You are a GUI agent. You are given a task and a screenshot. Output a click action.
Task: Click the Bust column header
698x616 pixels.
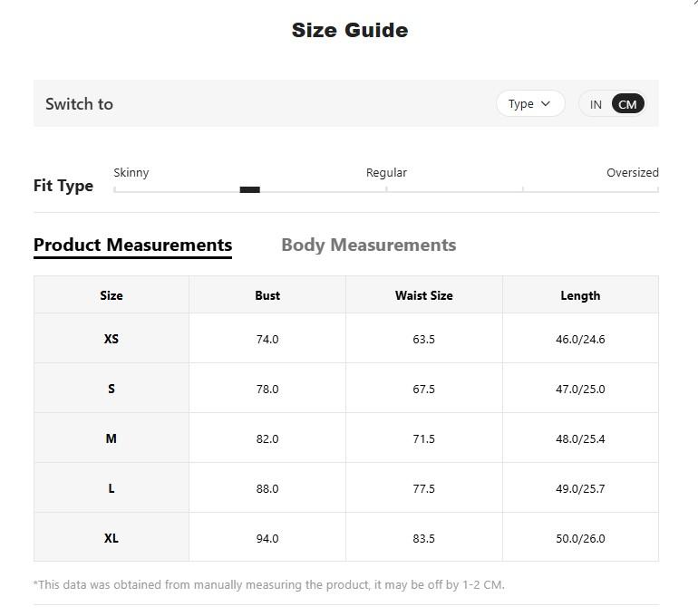(267, 295)
